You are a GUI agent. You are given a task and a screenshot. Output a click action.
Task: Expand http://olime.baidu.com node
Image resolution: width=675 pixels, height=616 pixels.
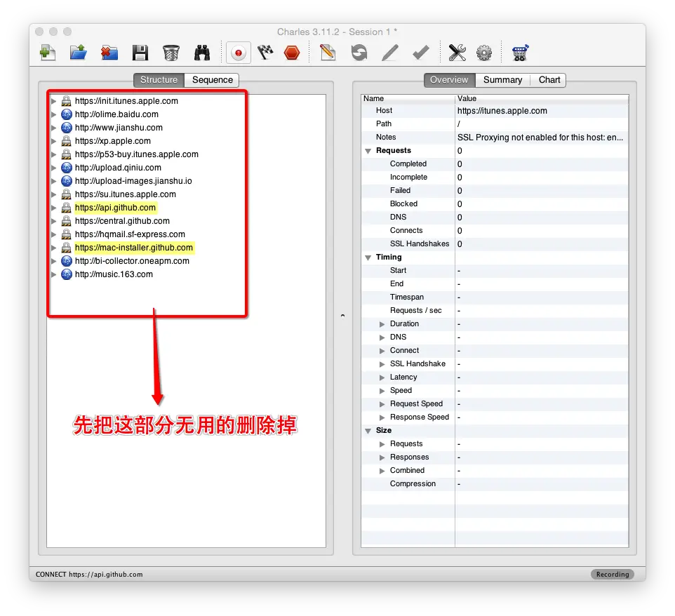tap(54, 114)
